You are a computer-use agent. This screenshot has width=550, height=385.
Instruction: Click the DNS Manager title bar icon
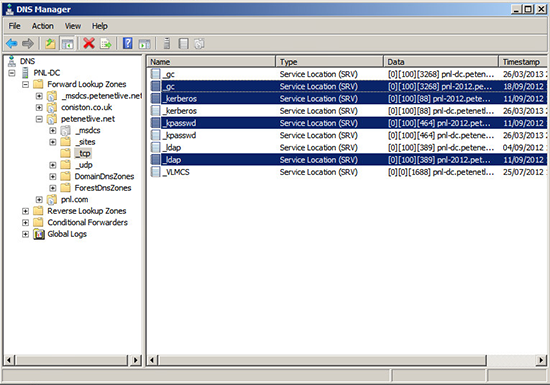(9, 9)
